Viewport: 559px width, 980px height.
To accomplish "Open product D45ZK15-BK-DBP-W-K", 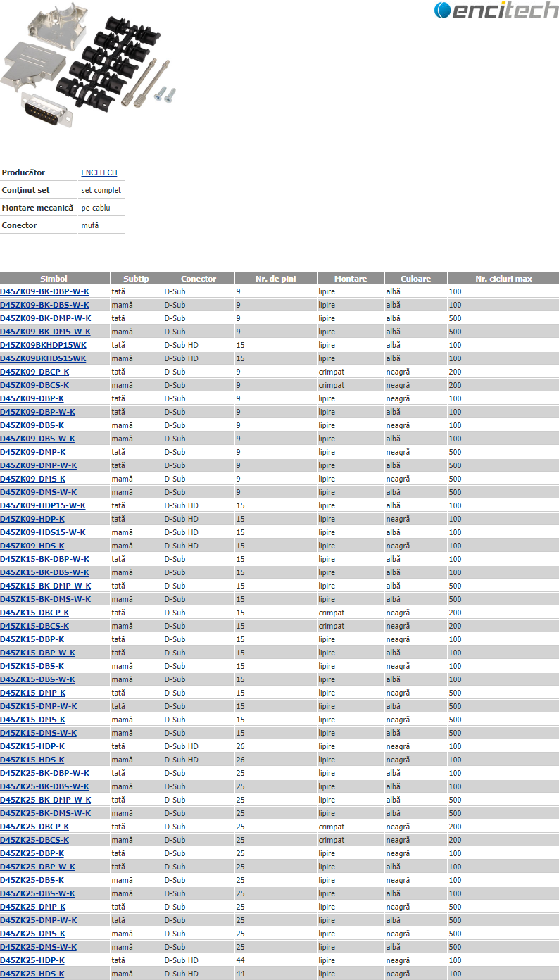I will tap(45, 559).
